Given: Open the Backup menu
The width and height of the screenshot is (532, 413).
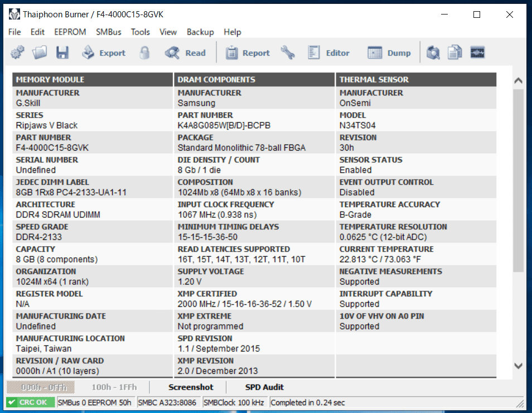Looking at the screenshot, I should (x=200, y=32).
